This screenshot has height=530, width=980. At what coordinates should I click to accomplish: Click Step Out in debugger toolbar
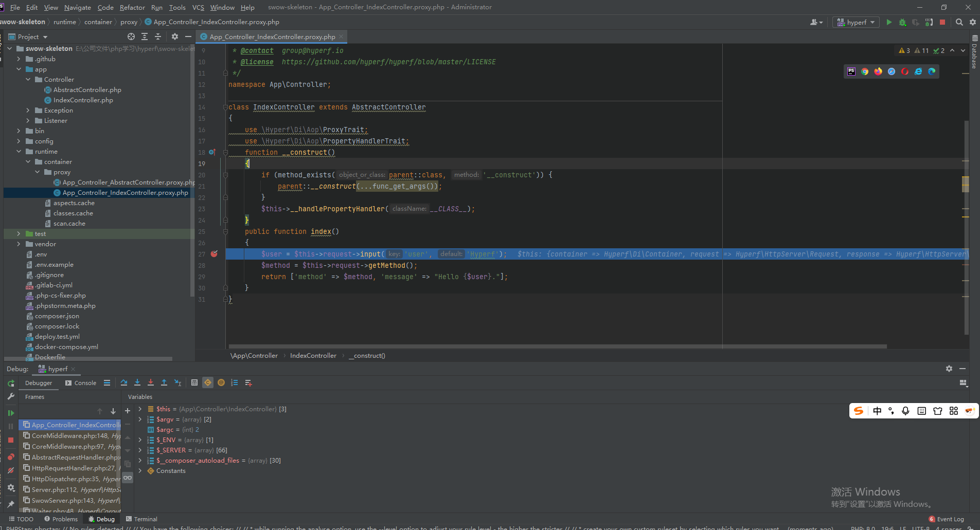click(x=164, y=382)
